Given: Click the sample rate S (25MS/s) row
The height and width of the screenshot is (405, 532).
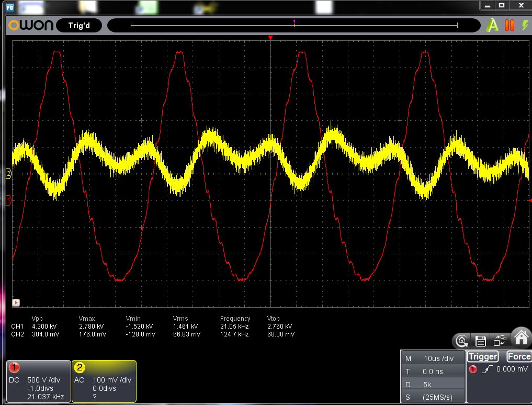Looking at the screenshot, I should [x=433, y=397].
